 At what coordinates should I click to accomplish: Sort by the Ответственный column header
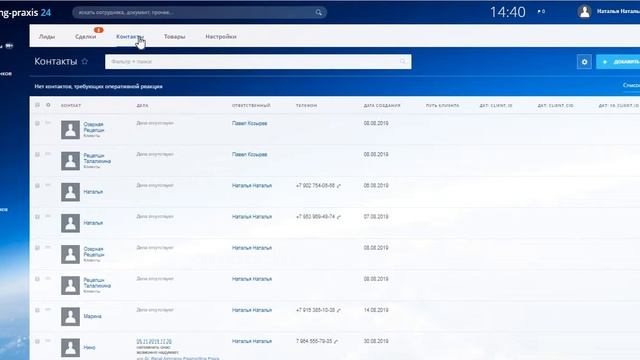[251, 105]
